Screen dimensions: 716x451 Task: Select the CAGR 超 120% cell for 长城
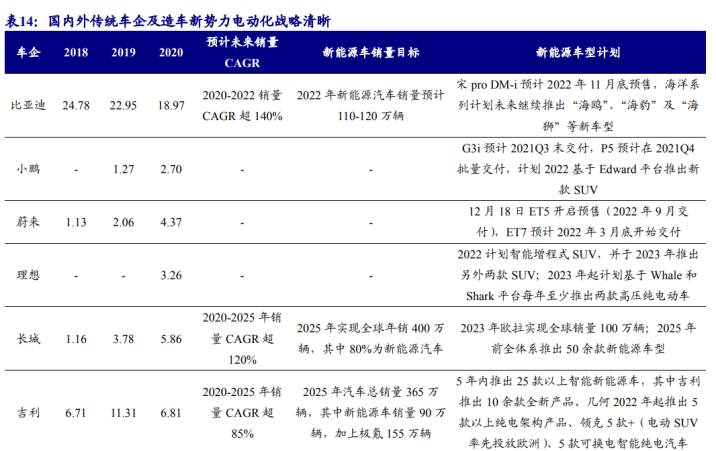242,339
